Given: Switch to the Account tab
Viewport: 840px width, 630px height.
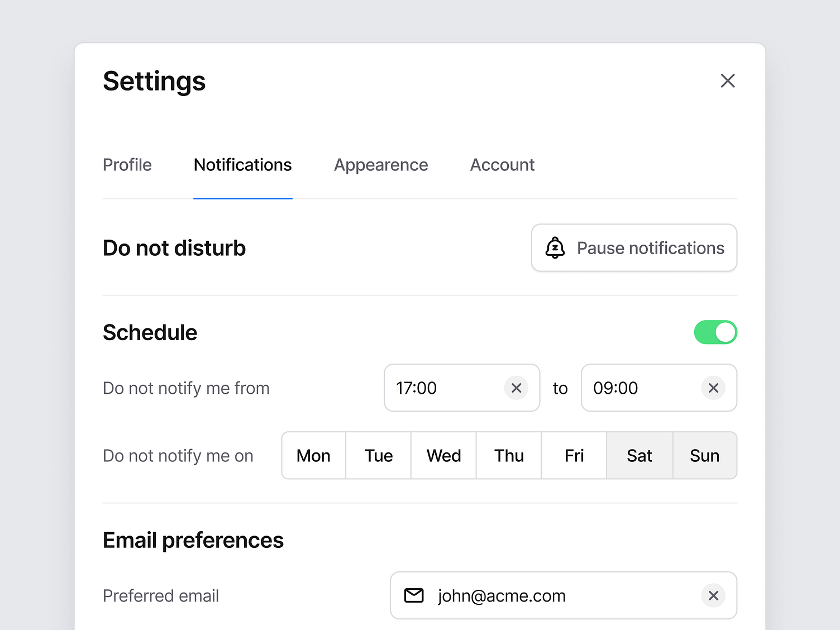Looking at the screenshot, I should (502, 165).
